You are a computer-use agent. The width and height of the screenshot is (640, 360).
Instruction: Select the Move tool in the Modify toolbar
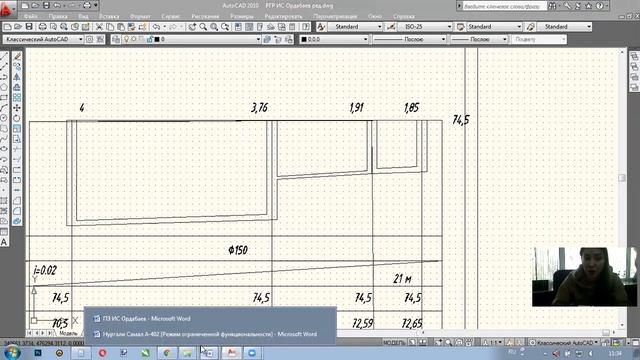[x=17, y=108]
